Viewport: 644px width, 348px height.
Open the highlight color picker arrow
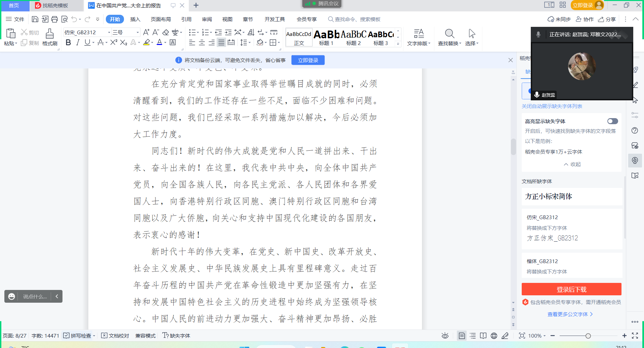[152, 43]
